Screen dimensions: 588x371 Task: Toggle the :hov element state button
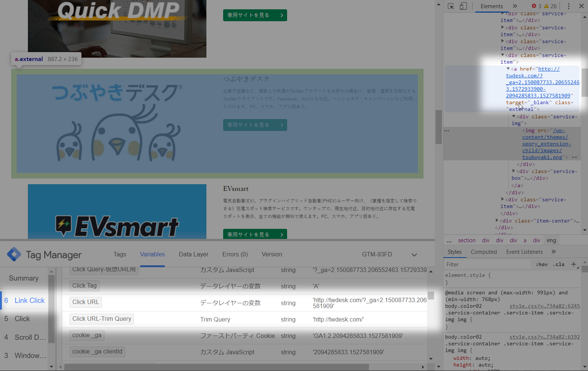[542, 265]
